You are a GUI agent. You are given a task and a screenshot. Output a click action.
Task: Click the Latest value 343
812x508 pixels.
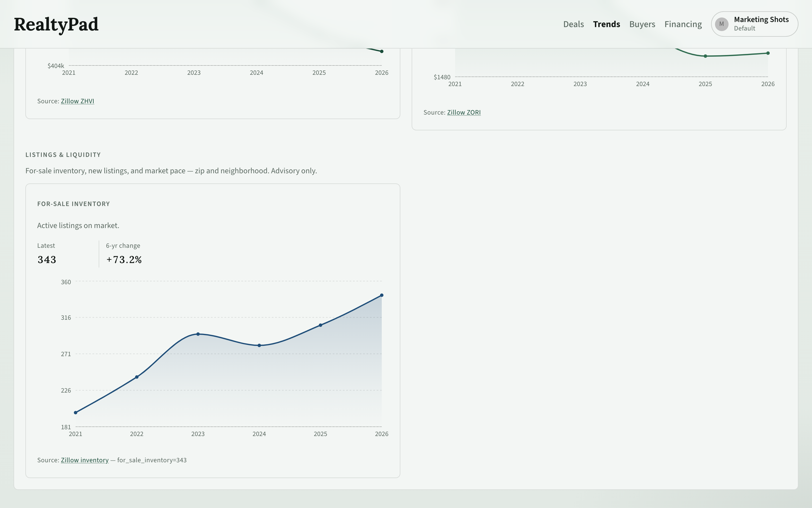point(47,260)
